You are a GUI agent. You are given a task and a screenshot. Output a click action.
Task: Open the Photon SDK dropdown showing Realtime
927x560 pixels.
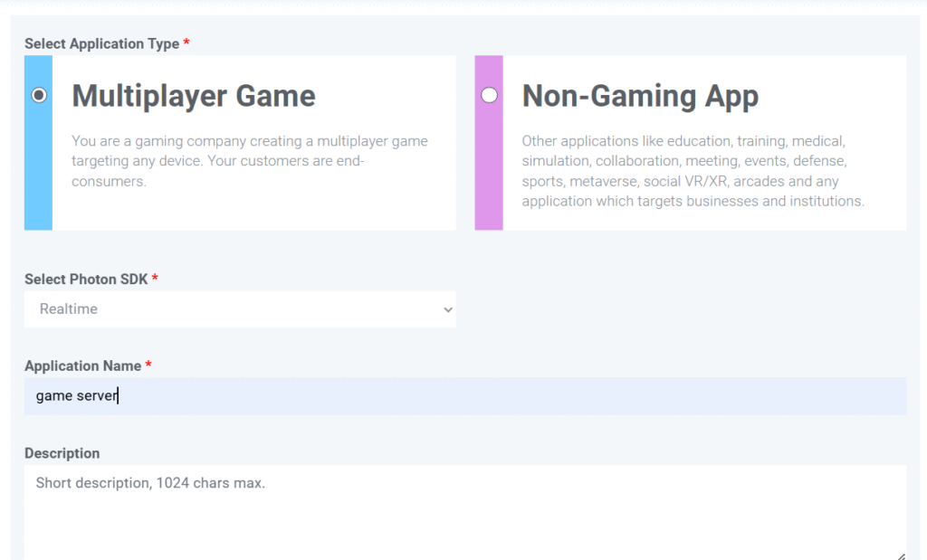pyautogui.click(x=240, y=309)
